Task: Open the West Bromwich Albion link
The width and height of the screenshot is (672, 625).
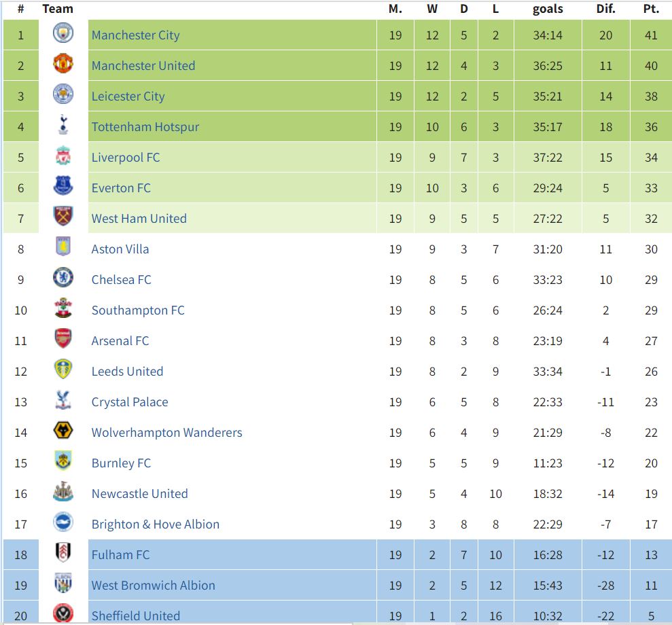Action: click(x=154, y=586)
